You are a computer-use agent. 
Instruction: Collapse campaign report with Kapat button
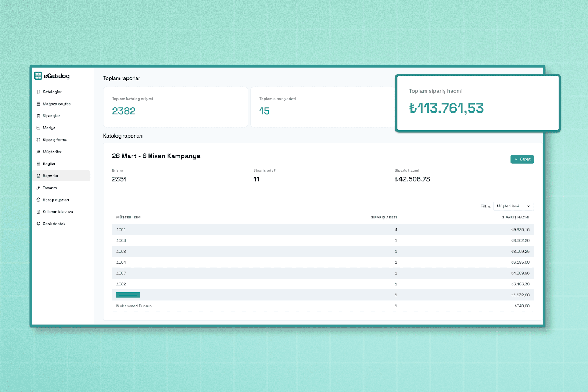(x=522, y=159)
